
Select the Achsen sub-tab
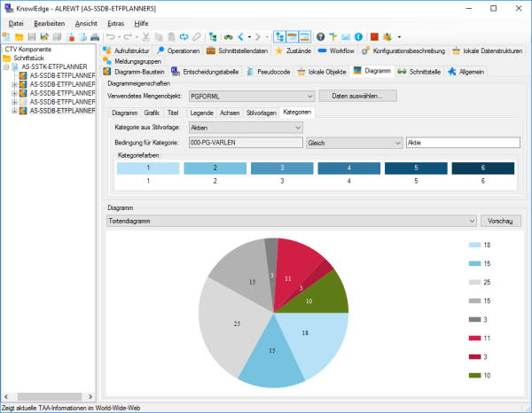point(230,113)
